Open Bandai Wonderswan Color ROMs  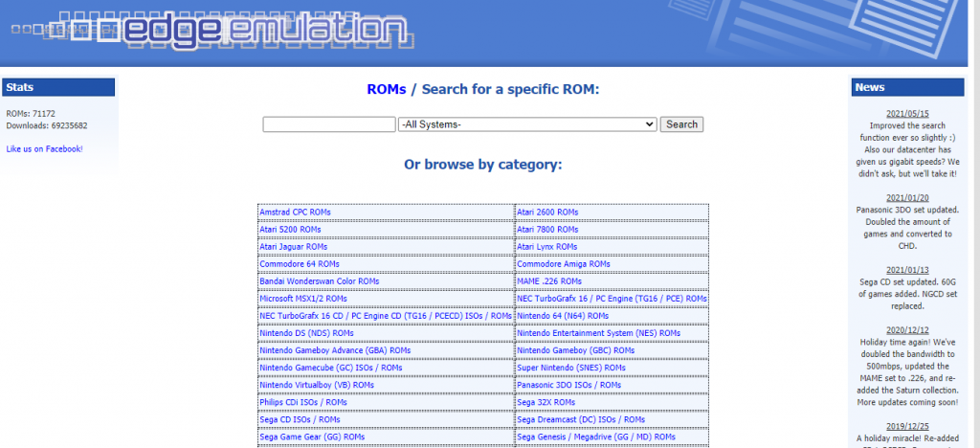[x=320, y=281]
